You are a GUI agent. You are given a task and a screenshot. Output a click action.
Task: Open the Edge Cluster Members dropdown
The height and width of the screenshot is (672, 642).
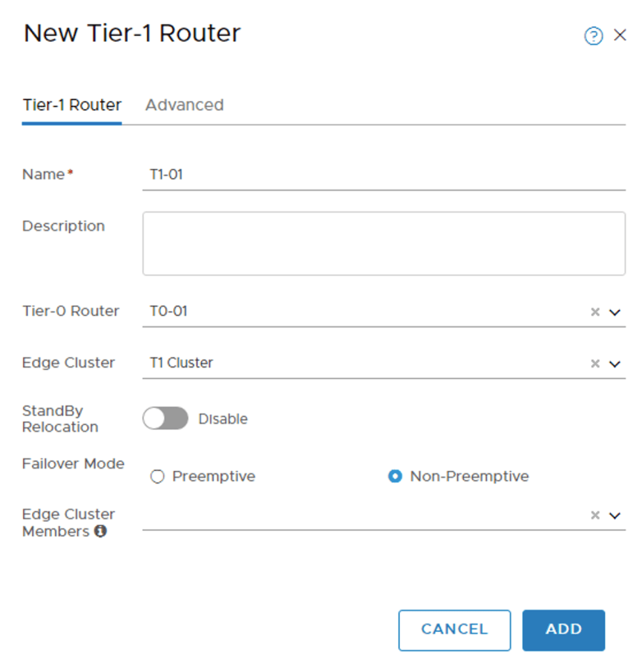pos(615,516)
